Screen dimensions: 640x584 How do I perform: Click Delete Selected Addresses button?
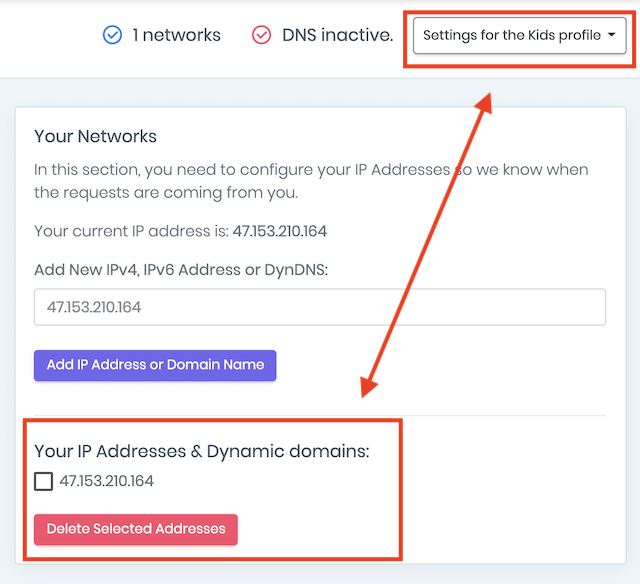136,529
